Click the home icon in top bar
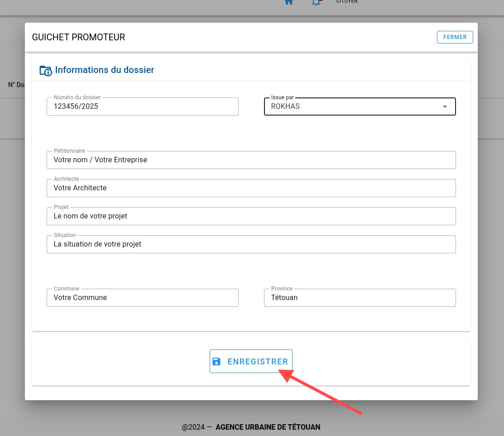504x436 pixels. [289, 2]
